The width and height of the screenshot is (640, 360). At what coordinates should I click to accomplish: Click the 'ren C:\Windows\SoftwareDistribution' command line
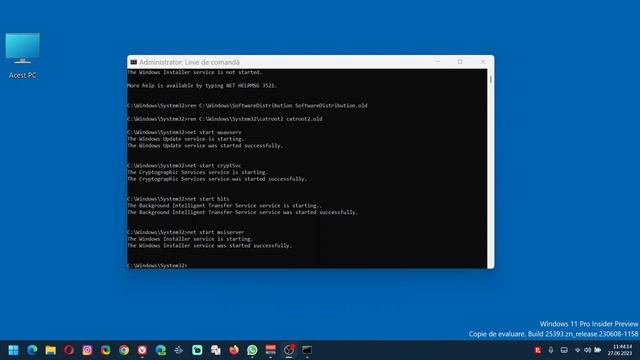(x=247, y=106)
